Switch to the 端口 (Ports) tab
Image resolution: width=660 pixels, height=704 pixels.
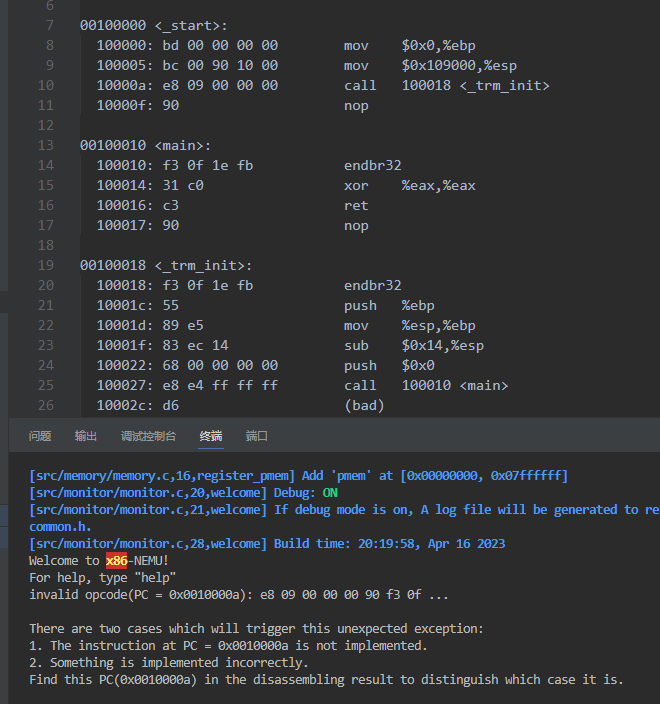257,436
